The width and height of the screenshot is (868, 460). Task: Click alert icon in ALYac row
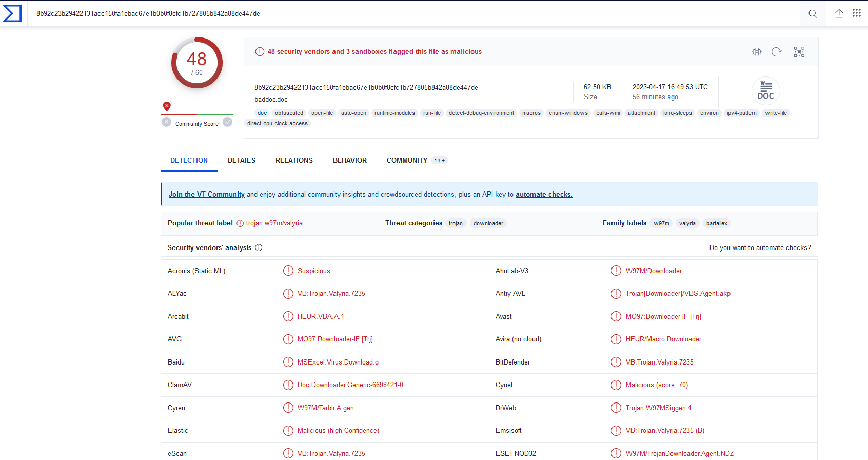(x=288, y=294)
